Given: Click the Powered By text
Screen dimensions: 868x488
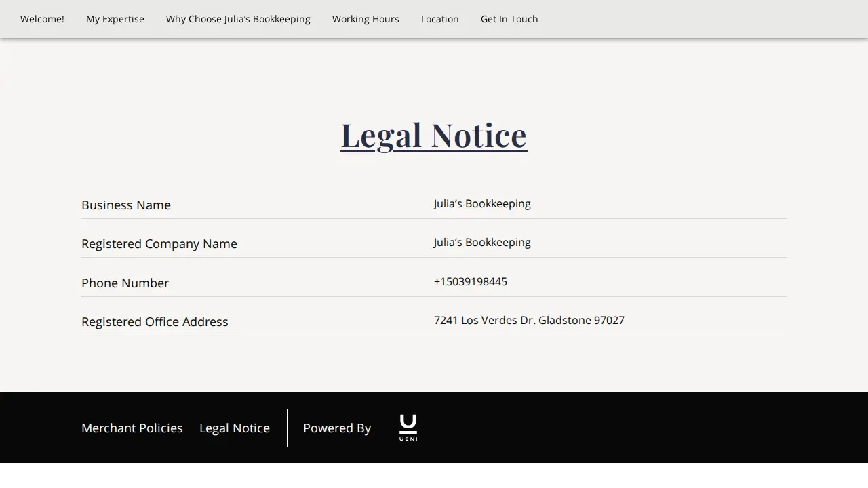Looking at the screenshot, I should (x=337, y=428).
